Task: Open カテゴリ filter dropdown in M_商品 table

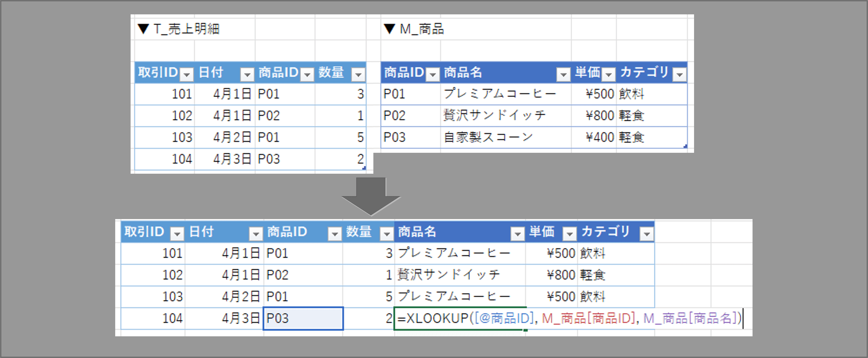Action: click(679, 74)
